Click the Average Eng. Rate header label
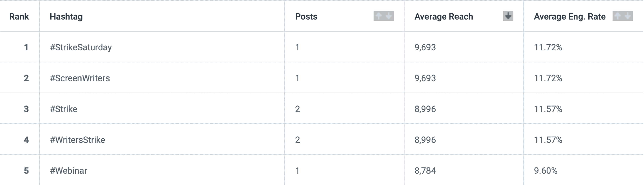644x185 pixels. (570, 16)
